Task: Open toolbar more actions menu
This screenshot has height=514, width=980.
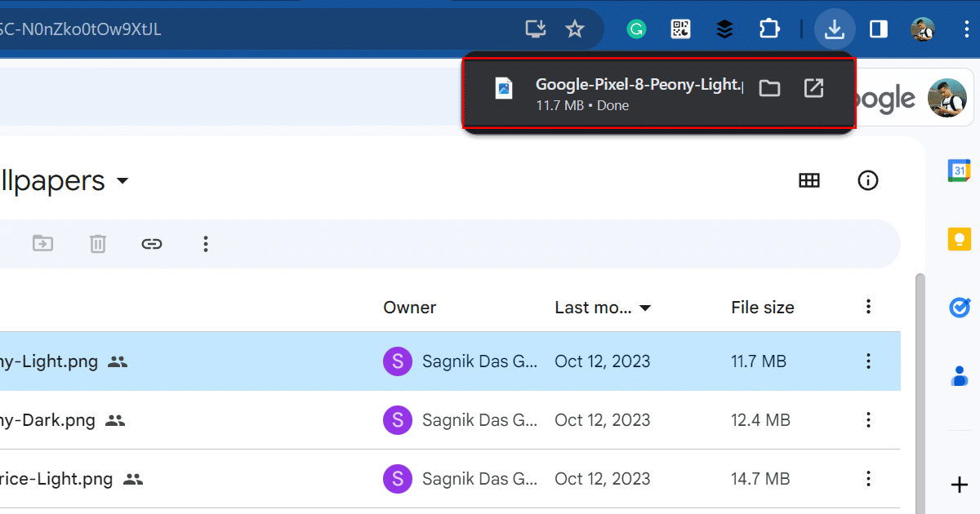Action: tap(206, 243)
